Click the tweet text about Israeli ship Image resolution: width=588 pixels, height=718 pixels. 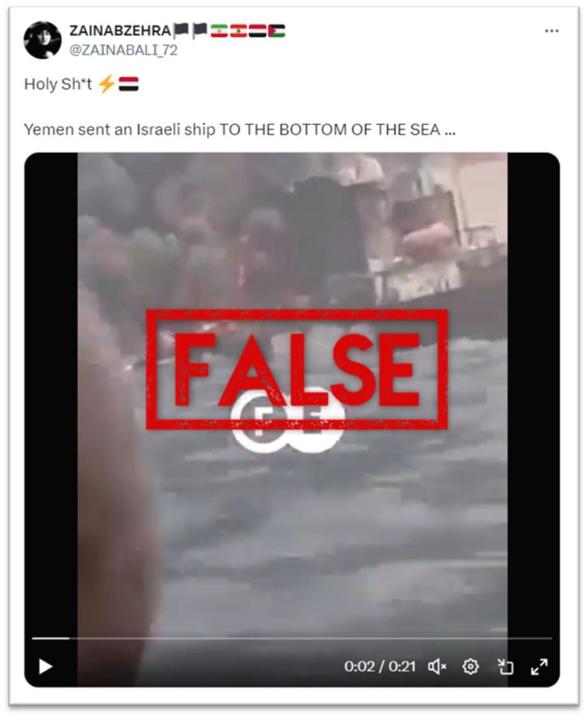239,130
